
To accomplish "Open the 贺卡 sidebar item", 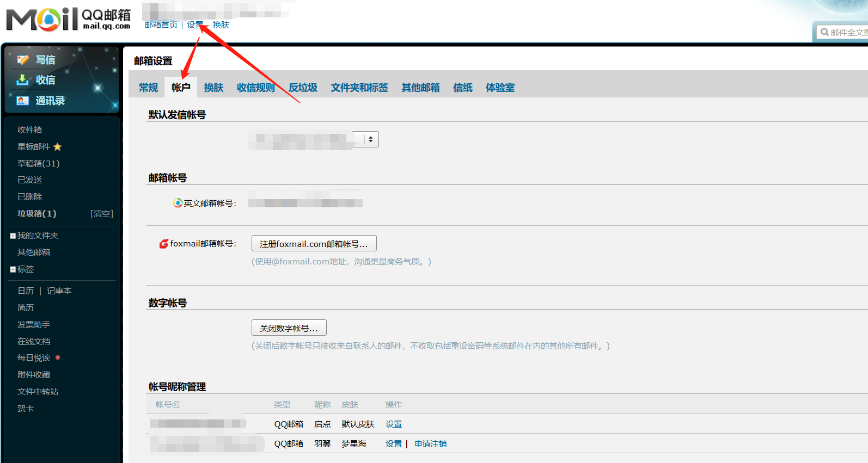I will click(26, 409).
